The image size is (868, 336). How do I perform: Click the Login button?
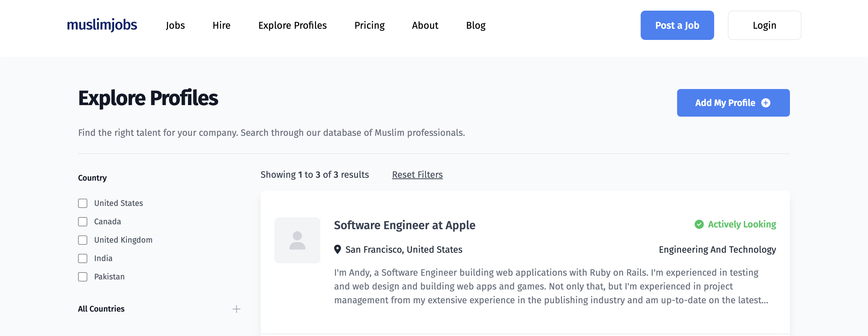[764, 25]
